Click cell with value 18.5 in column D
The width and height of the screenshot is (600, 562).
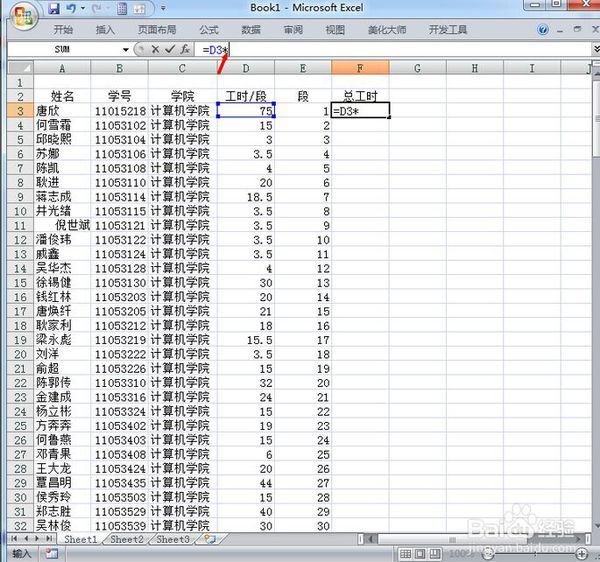coord(246,197)
